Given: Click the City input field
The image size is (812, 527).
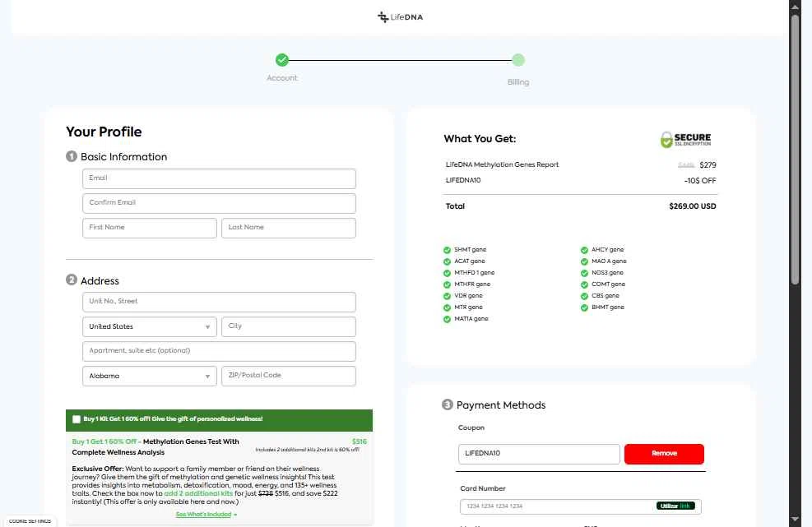Looking at the screenshot, I should pyautogui.click(x=289, y=326).
